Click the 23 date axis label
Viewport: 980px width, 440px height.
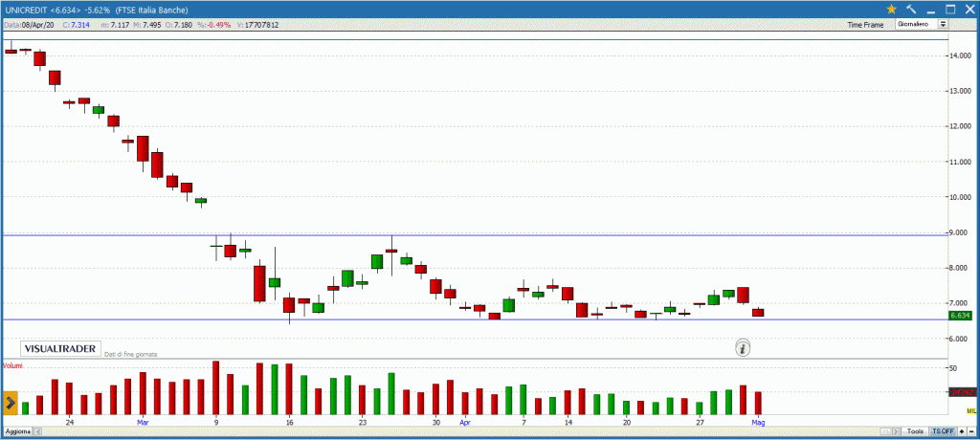(x=362, y=422)
